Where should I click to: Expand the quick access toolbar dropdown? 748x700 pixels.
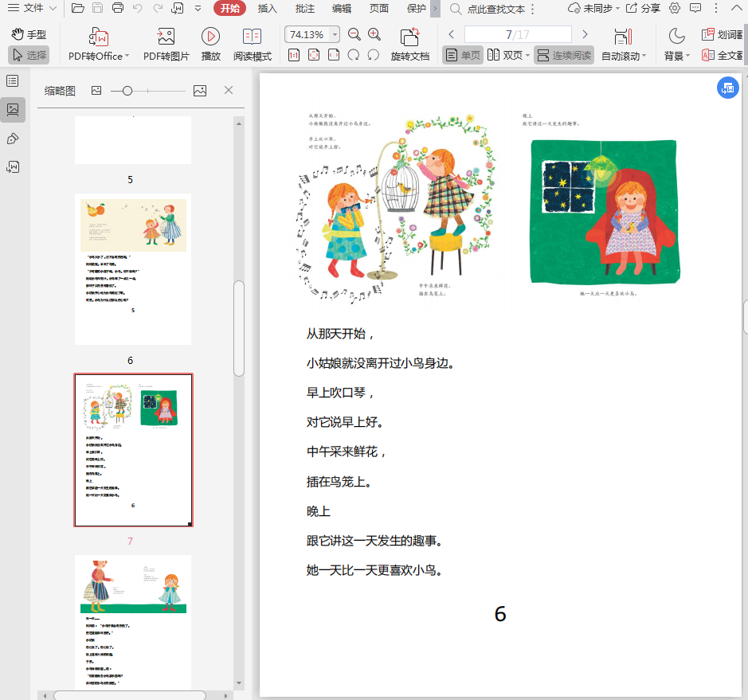198,8
